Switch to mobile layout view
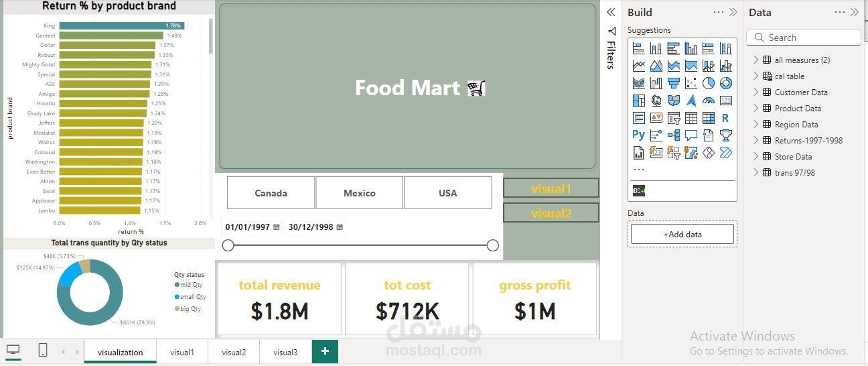This screenshot has height=366, width=868. tap(43, 351)
